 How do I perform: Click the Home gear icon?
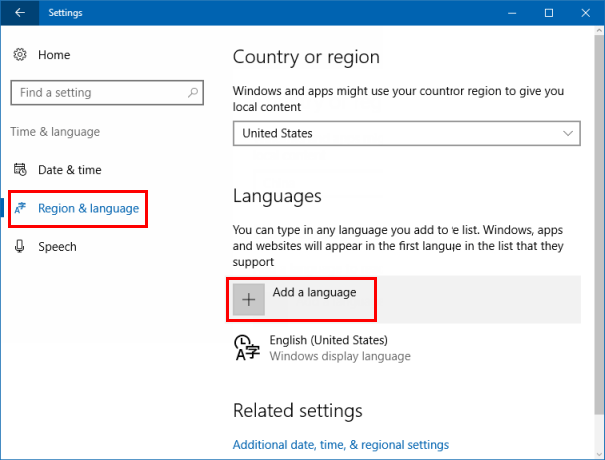(x=20, y=55)
